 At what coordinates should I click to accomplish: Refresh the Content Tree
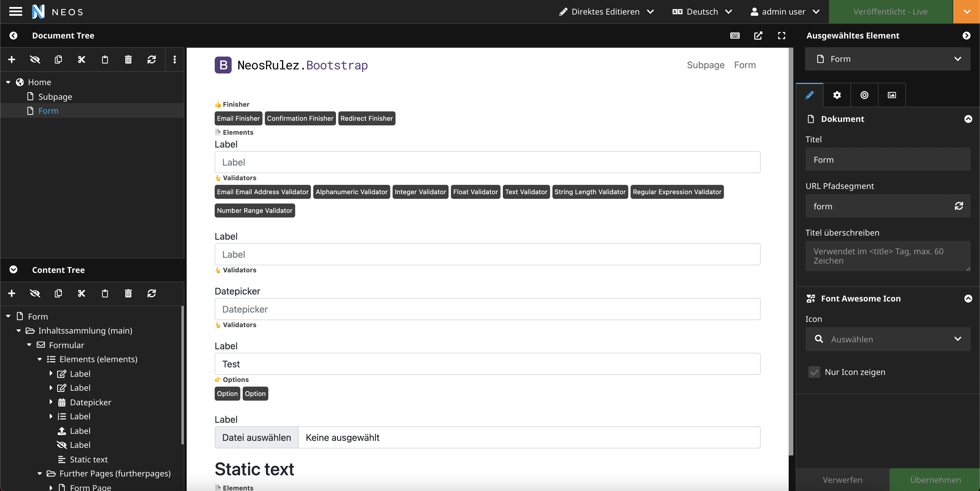[x=151, y=293]
